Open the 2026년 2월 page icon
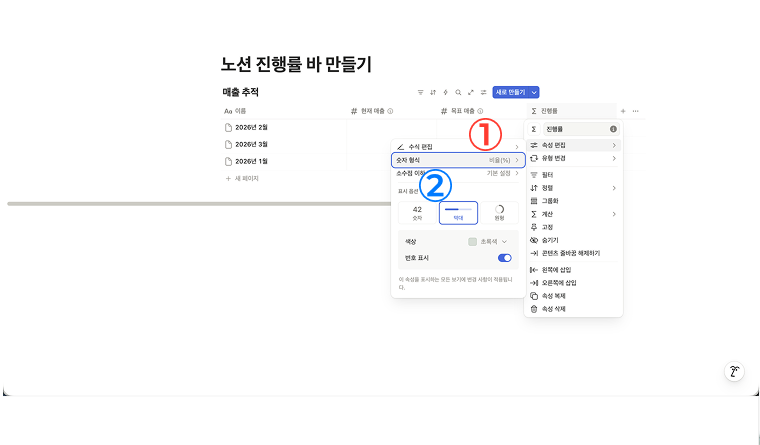This screenshot has height=445, width=760. 228,127
